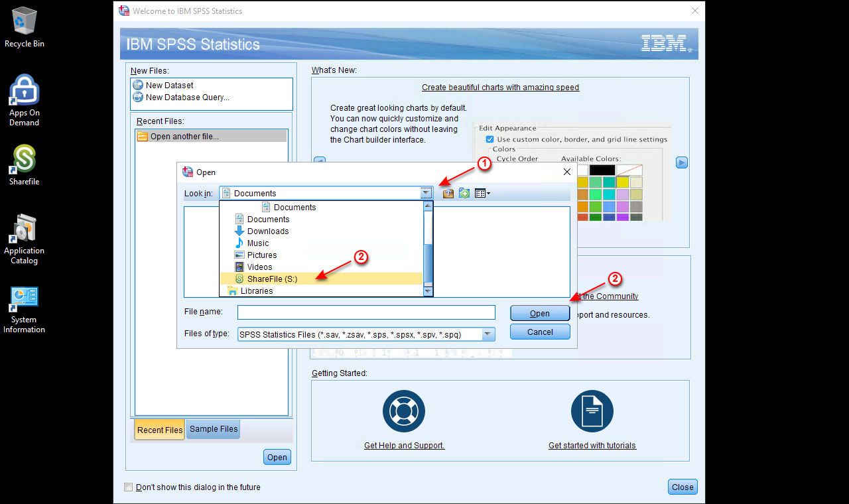Enable Don't show this dialog in the future
Screen dimensions: 849x504
(129, 487)
